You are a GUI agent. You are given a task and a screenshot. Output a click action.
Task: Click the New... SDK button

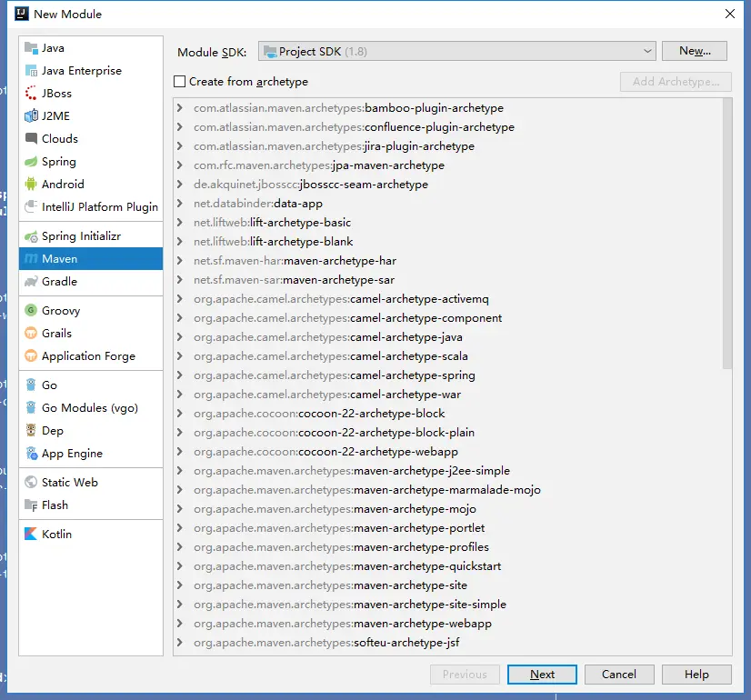[x=695, y=51]
